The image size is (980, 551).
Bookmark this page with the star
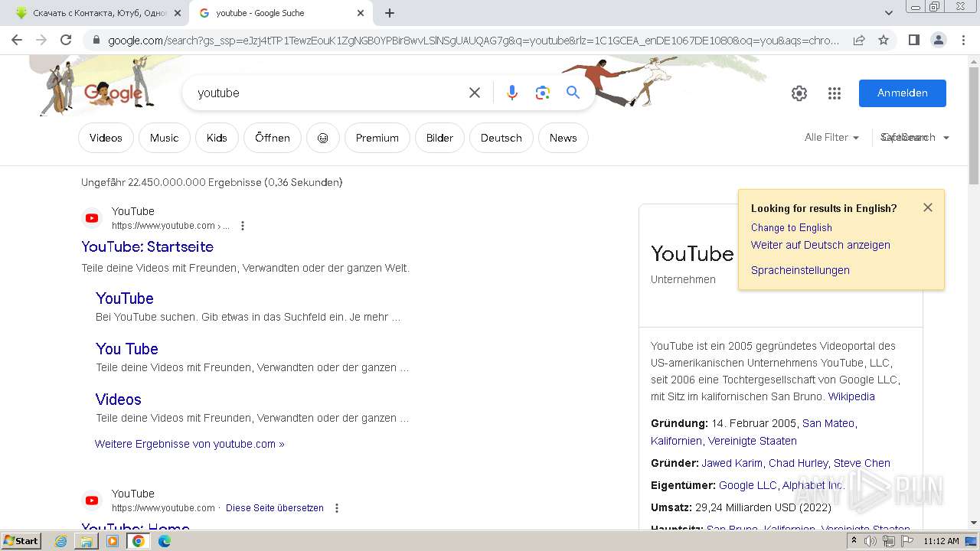point(884,40)
